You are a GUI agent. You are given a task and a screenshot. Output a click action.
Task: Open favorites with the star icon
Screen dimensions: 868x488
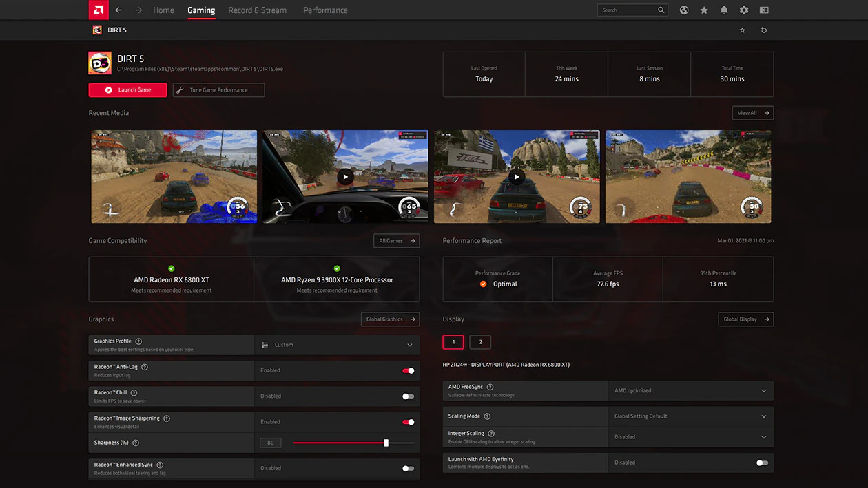[x=704, y=10]
